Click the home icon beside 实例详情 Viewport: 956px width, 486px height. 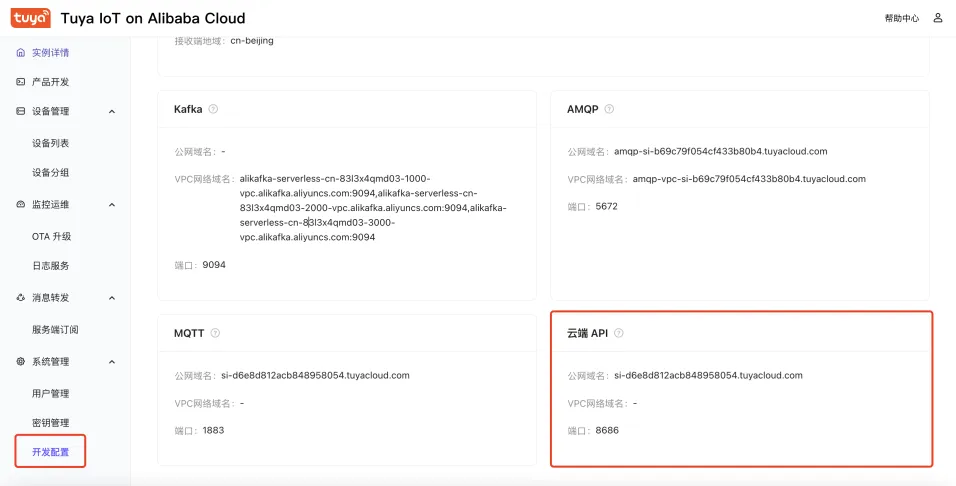(21, 52)
